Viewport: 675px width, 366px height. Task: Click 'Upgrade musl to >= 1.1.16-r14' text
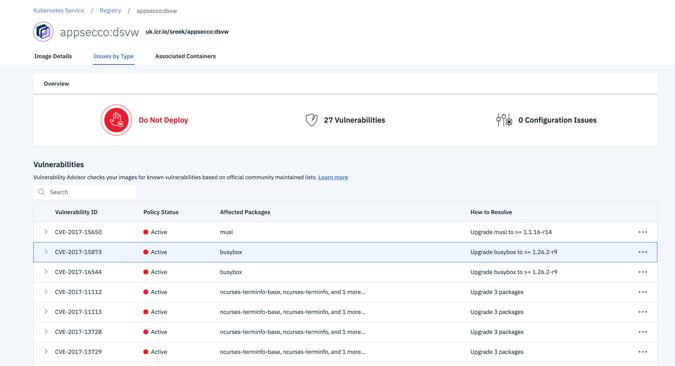(511, 232)
